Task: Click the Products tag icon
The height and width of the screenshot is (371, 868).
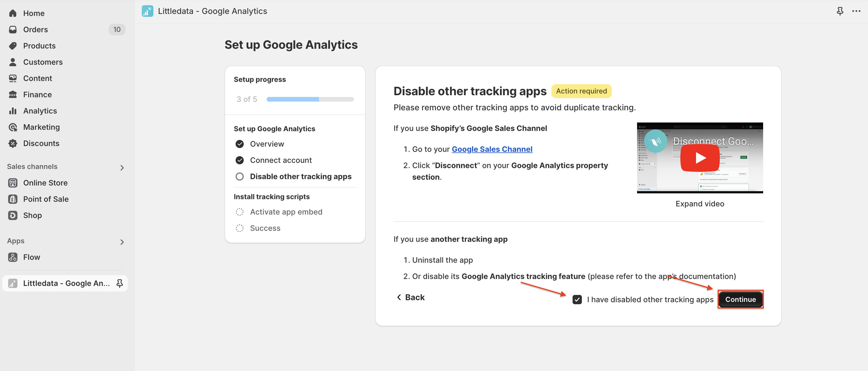Action: (x=13, y=46)
